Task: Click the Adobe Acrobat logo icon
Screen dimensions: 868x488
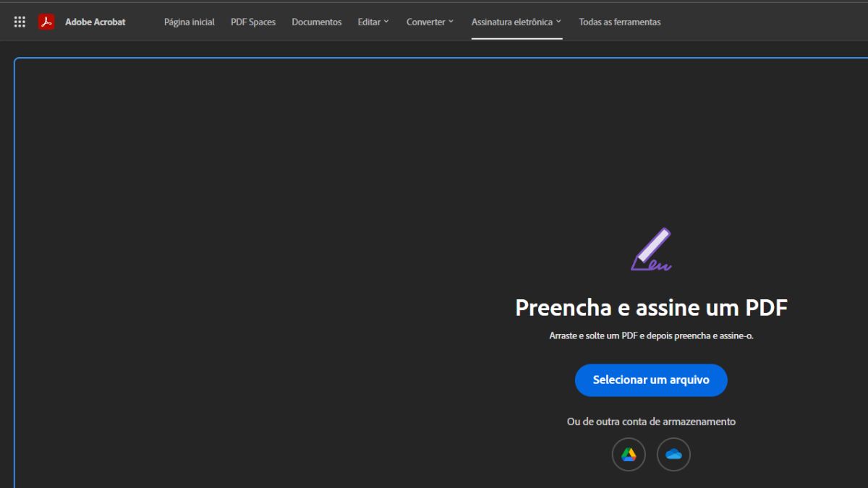Action: pos(46,21)
